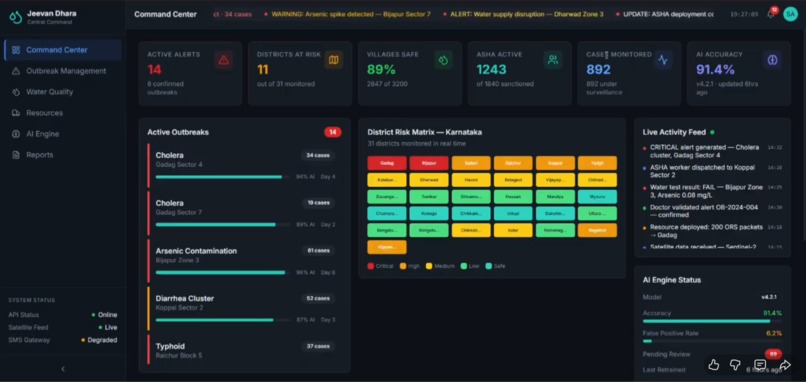Select the teal Mysuru district tile
Viewport: 806px width, 382px height.
point(597,197)
